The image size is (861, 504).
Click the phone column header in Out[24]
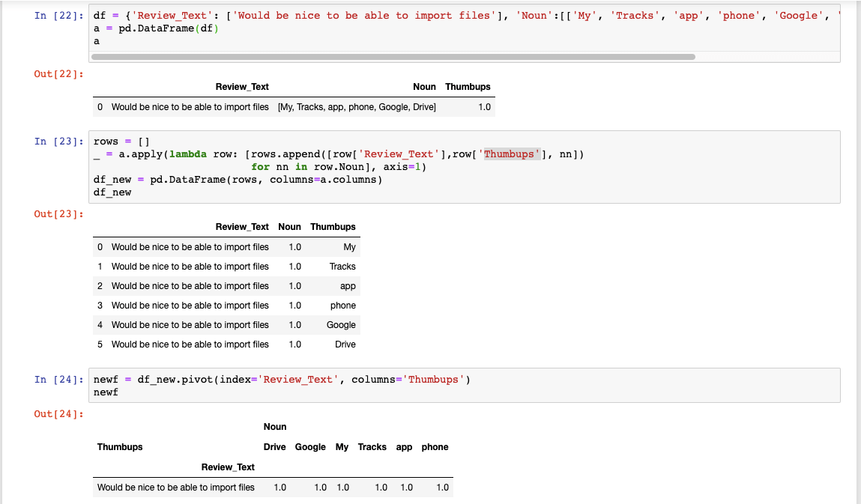click(x=435, y=447)
